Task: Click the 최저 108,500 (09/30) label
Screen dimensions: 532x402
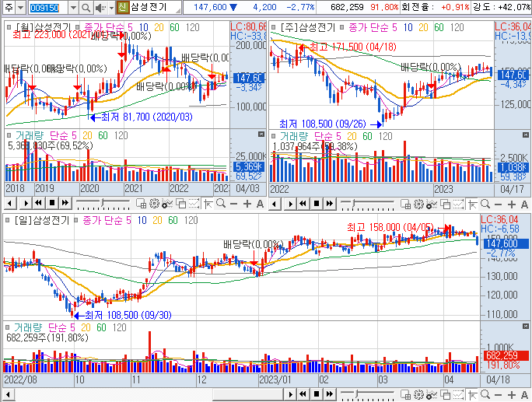Action: point(128,315)
